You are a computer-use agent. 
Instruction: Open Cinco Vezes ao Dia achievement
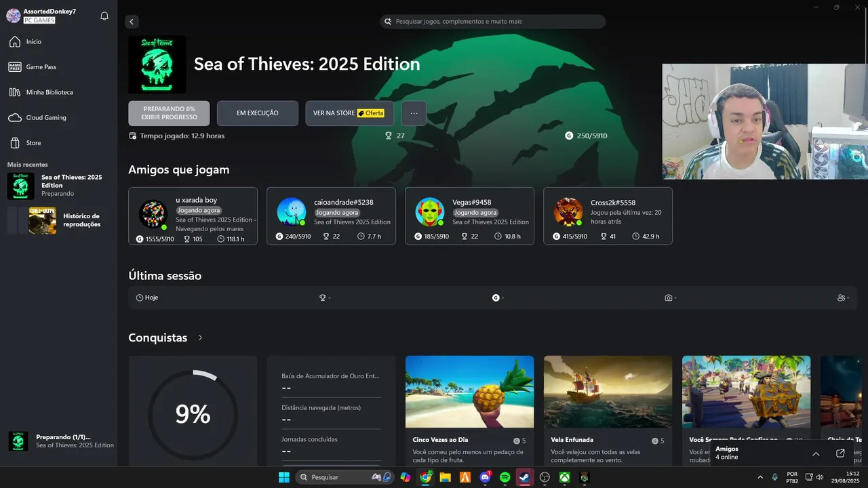tap(469, 411)
